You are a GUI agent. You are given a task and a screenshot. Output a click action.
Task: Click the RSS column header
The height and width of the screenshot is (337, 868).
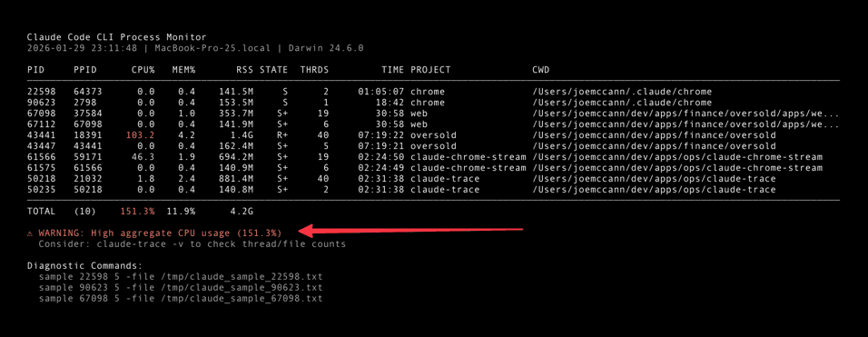(x=244, y=70)
